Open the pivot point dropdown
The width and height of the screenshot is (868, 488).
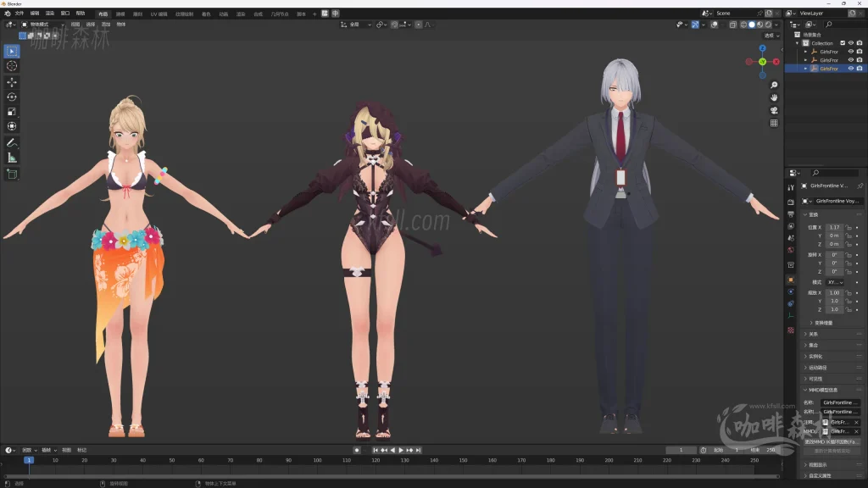click(x=381, y=25)
